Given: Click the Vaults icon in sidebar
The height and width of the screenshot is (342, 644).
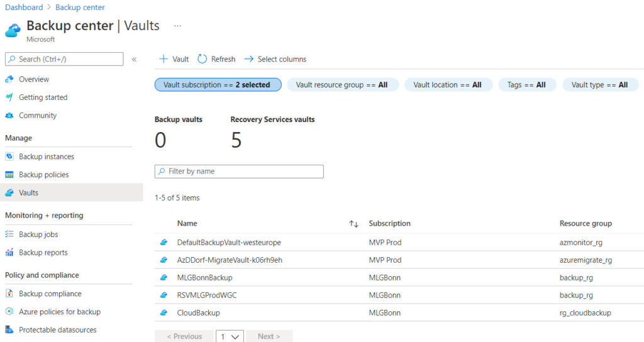Looking at the screenshot, I should (x=9, y=192).
